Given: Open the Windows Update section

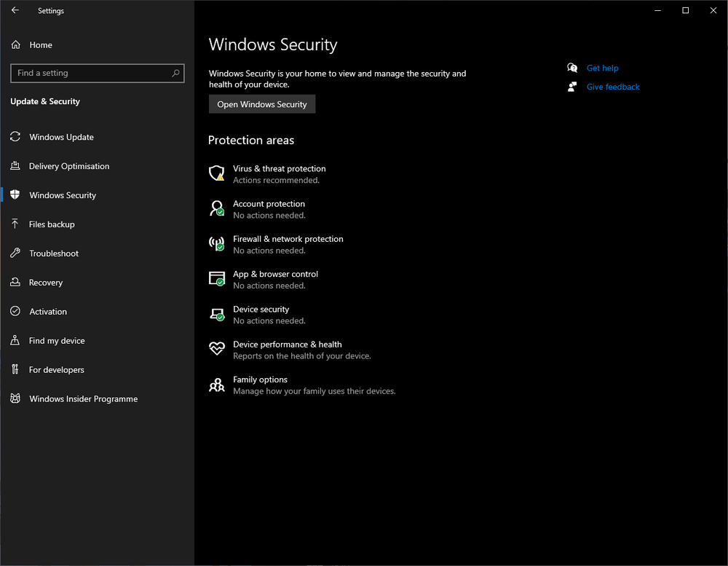Looking at the screenshot, I should pyautogui.click(x=61, y=137).
